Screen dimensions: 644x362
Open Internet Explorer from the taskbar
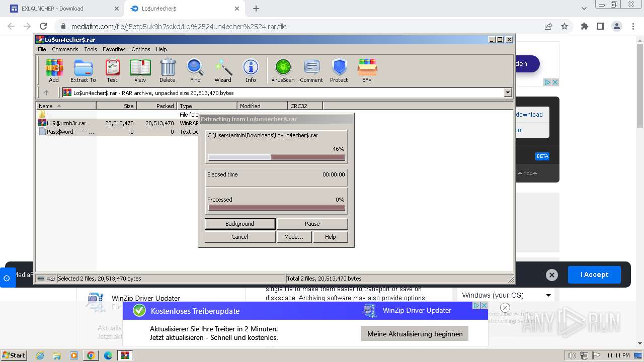[40, 355]
